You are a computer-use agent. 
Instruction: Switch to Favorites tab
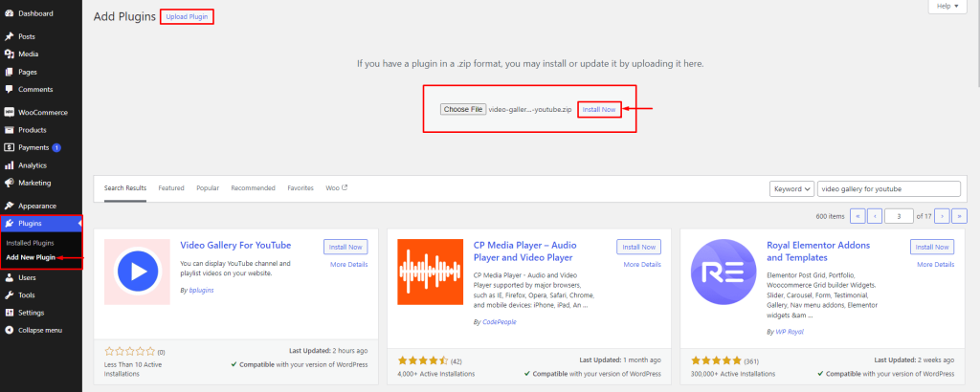301,188
